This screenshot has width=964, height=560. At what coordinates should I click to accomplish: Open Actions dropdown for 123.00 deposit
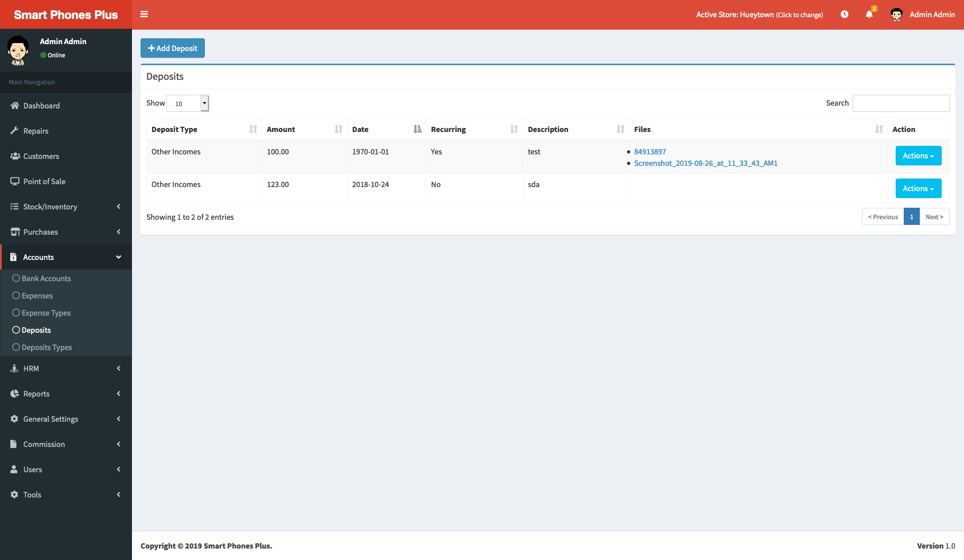(918, 188)
